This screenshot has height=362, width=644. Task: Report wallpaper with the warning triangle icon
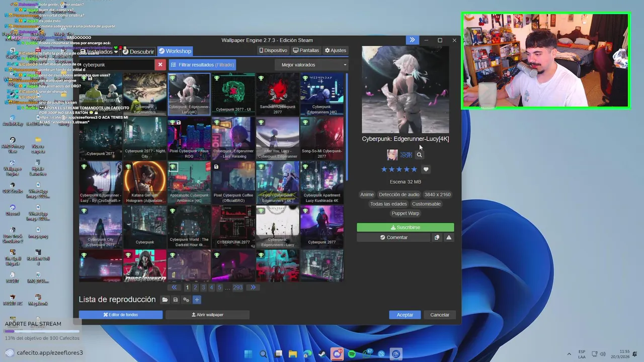click(x=449, y=237)
